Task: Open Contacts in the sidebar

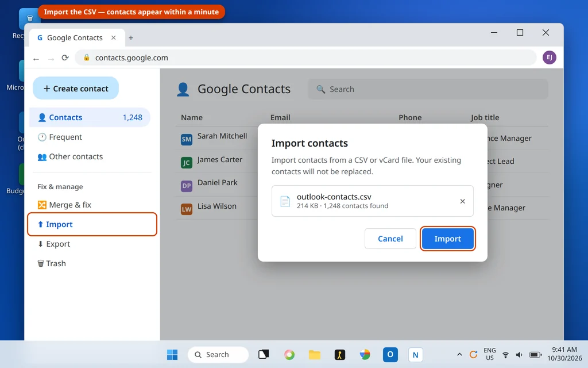Action: [x=90, y=117]
